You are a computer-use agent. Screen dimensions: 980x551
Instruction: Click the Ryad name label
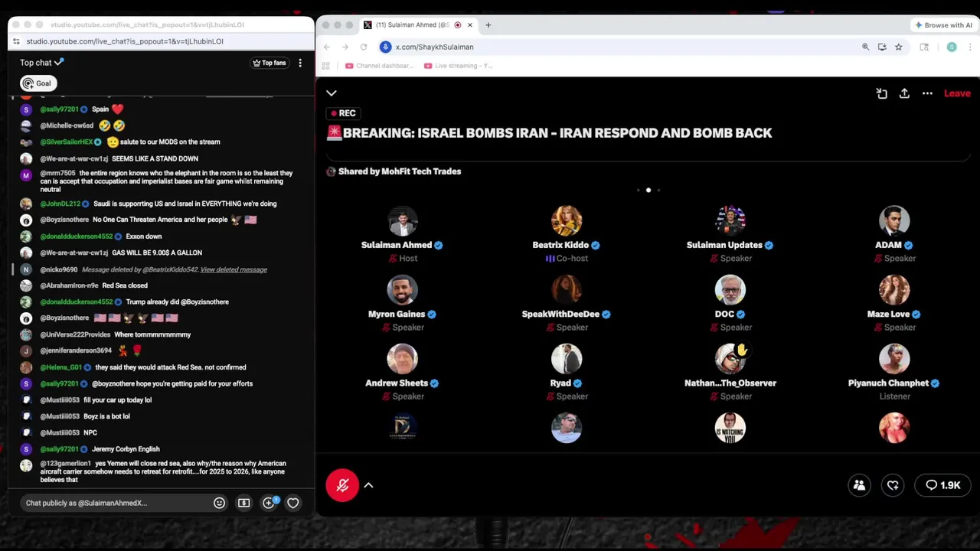pos(560,383)
